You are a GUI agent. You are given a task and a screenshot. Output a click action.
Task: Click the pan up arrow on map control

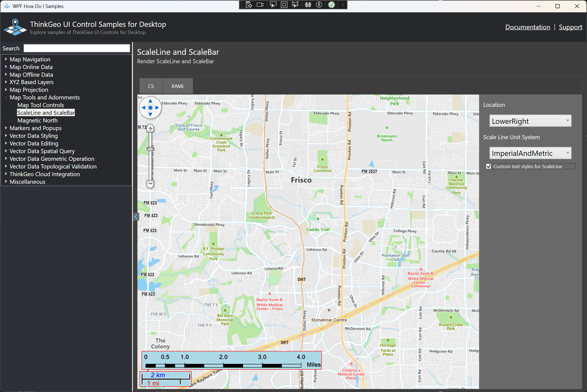tap(150, 101)
